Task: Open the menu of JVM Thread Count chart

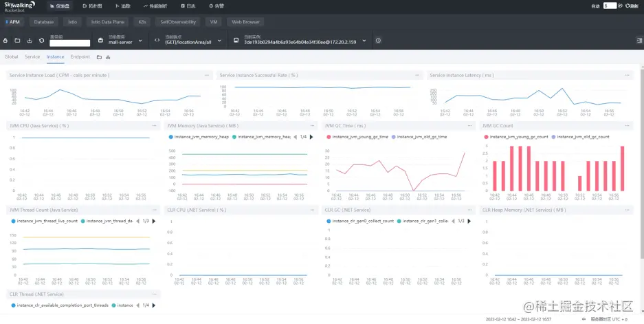Action: (155, 210)
